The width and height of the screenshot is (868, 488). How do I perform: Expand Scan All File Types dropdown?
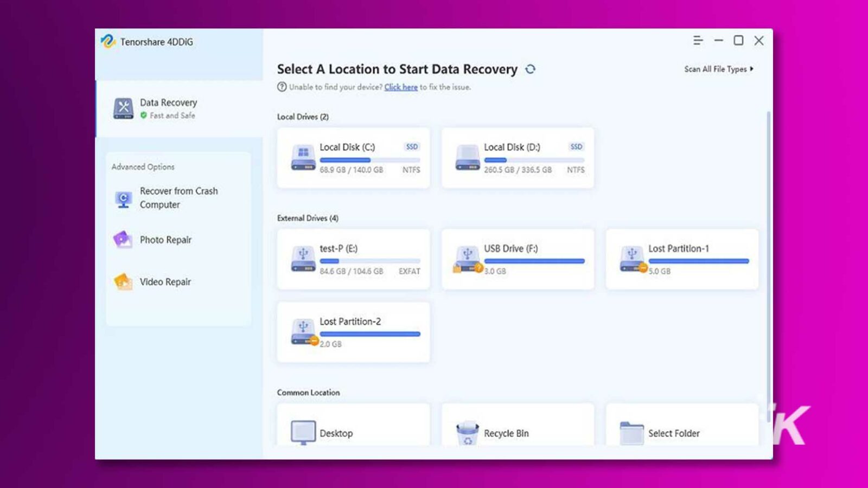719,69
